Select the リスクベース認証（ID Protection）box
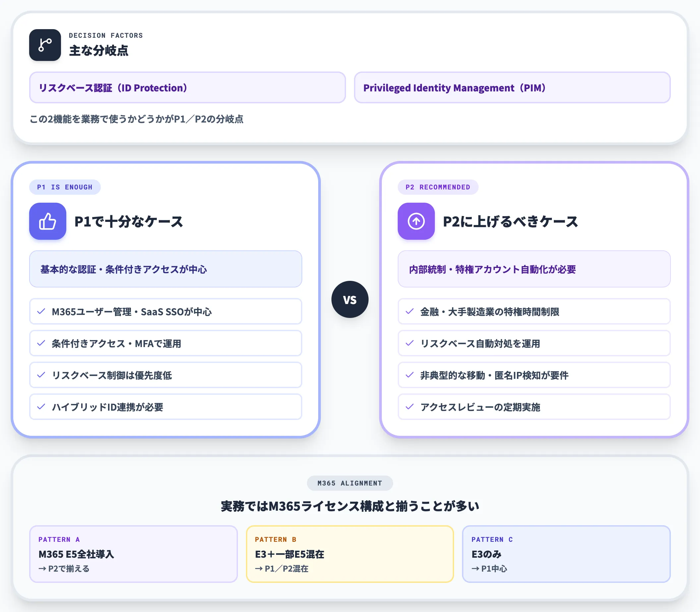Screen dimensions: 700x612 click(x=187, y=87)
